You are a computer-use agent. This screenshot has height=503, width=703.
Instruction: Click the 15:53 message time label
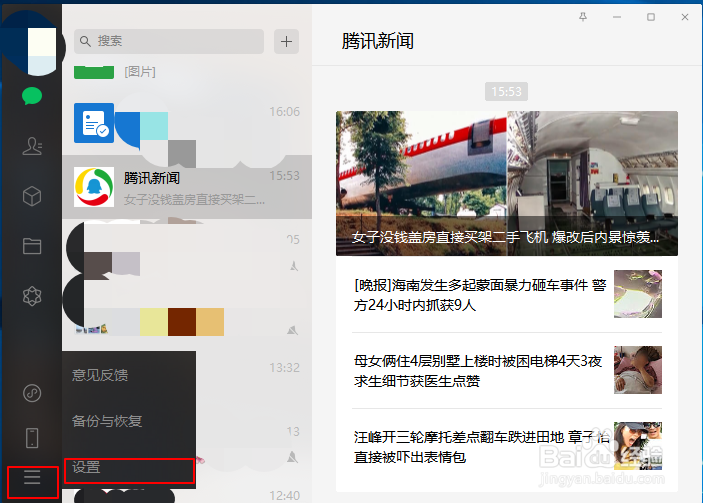pos(506,91)
